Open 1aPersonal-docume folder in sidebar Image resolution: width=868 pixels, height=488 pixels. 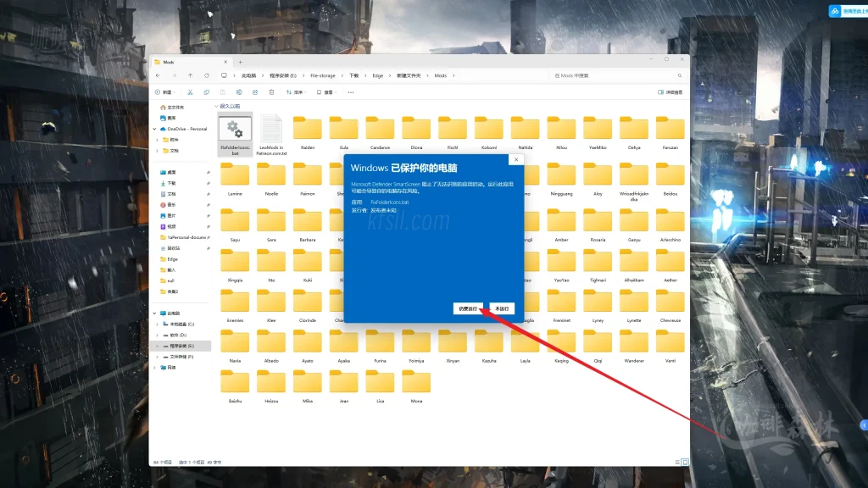(x=184, y=237)
